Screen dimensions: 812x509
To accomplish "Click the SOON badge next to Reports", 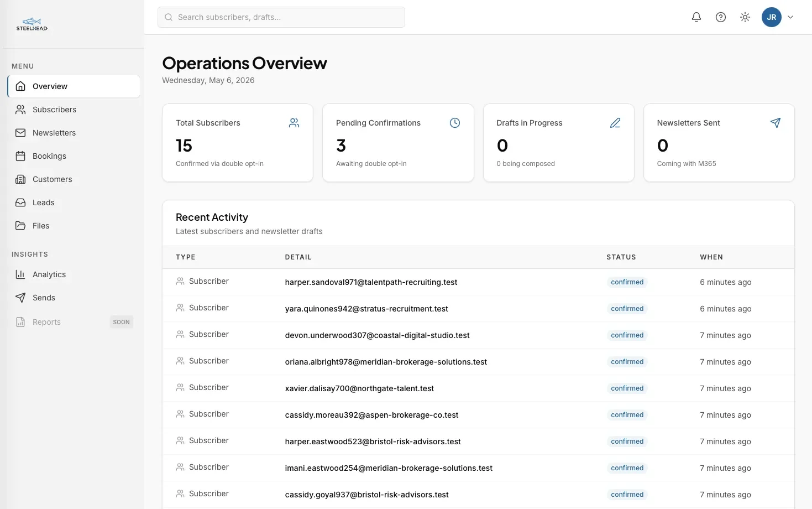I will (x=121, y=322).
